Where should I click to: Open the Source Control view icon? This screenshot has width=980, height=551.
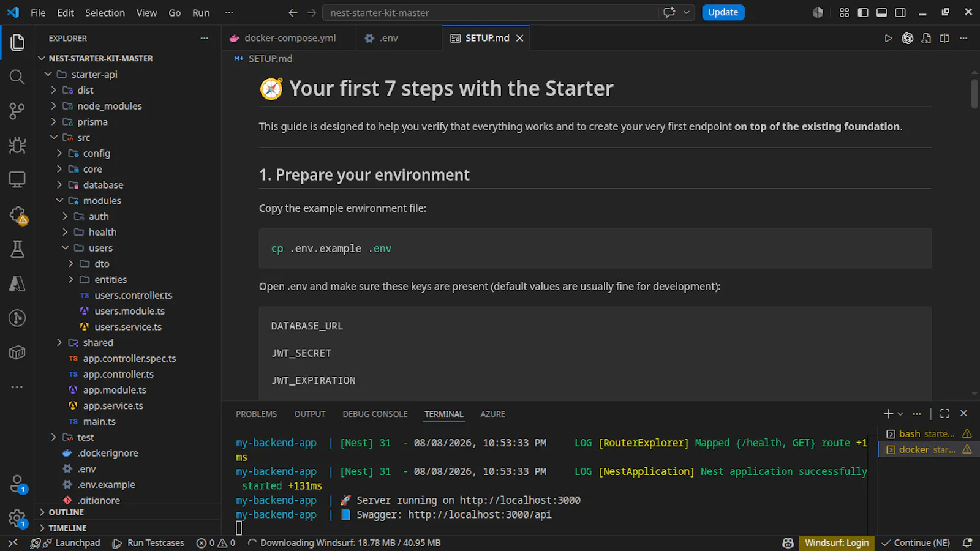[x=17, y=111]
